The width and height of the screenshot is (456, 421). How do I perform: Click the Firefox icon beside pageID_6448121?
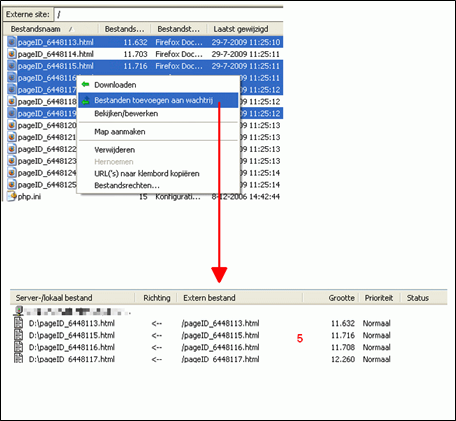coord(12,137)
